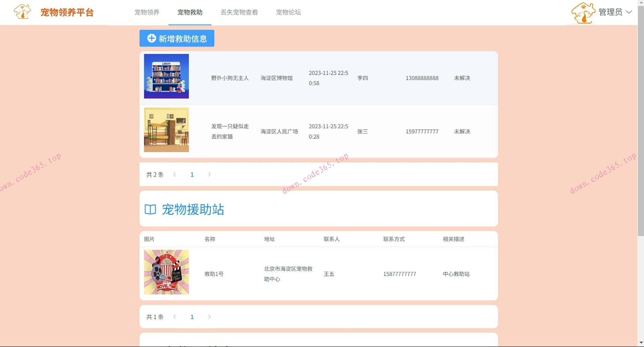The width and height of the screenshot is (644, 347).
Task: Click the 新增救助信息 button
Action: 177,38
